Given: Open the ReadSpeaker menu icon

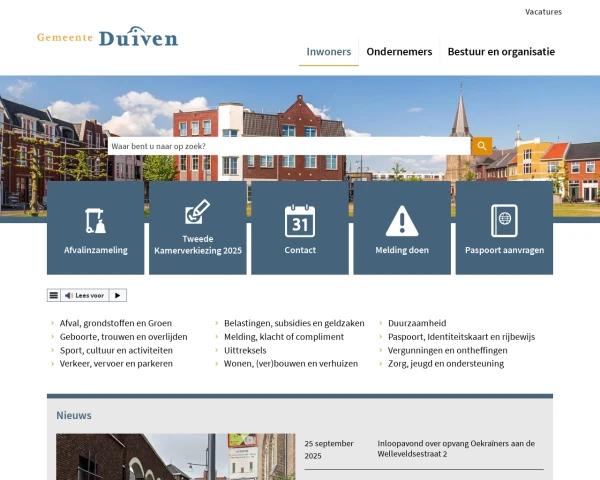Looking at the screenshot, I should (x=54, y=295).
